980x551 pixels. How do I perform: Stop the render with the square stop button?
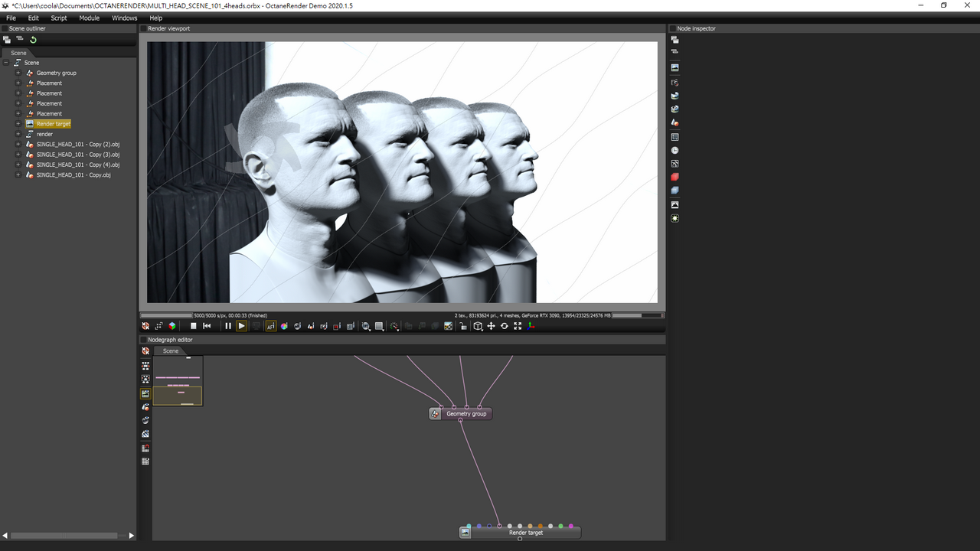pyautogui.click(x=194, y=326)
